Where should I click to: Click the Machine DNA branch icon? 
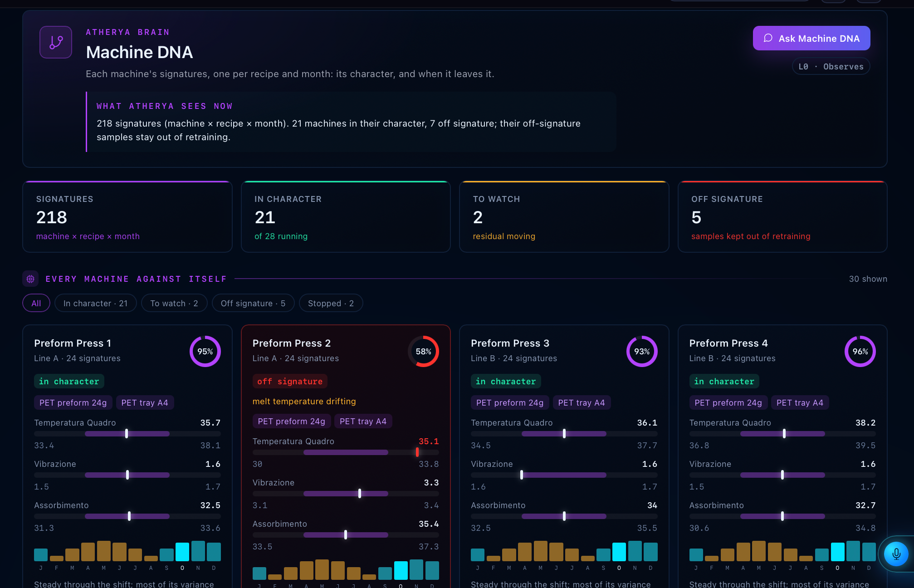pyautogui.click(x=56, y=42)
